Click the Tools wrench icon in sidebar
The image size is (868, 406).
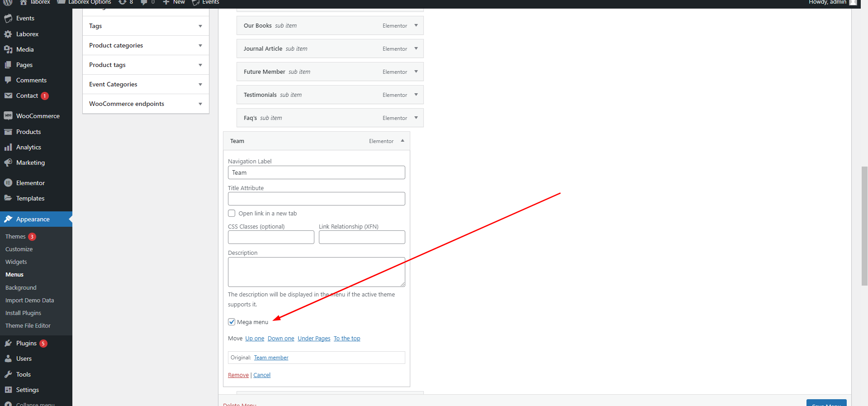tap(8, 374)
